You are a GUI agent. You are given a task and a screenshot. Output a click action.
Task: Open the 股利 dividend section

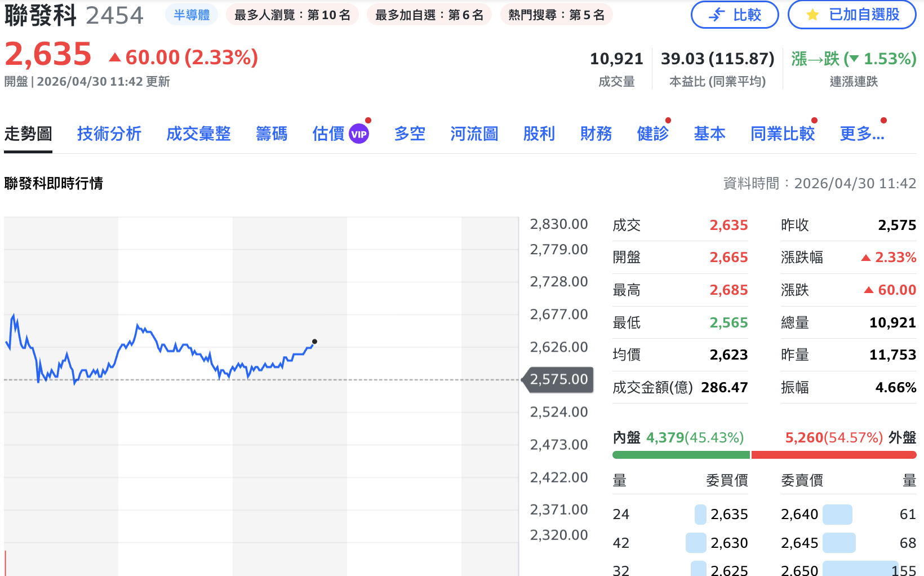tap(539, 134)
